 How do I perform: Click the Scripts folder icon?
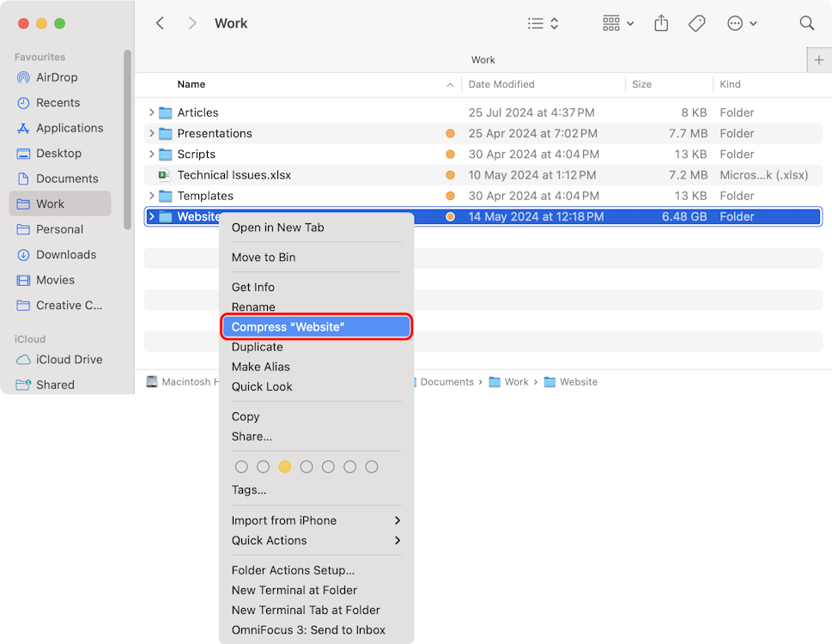pyautogui.click(x=166, y=155)
